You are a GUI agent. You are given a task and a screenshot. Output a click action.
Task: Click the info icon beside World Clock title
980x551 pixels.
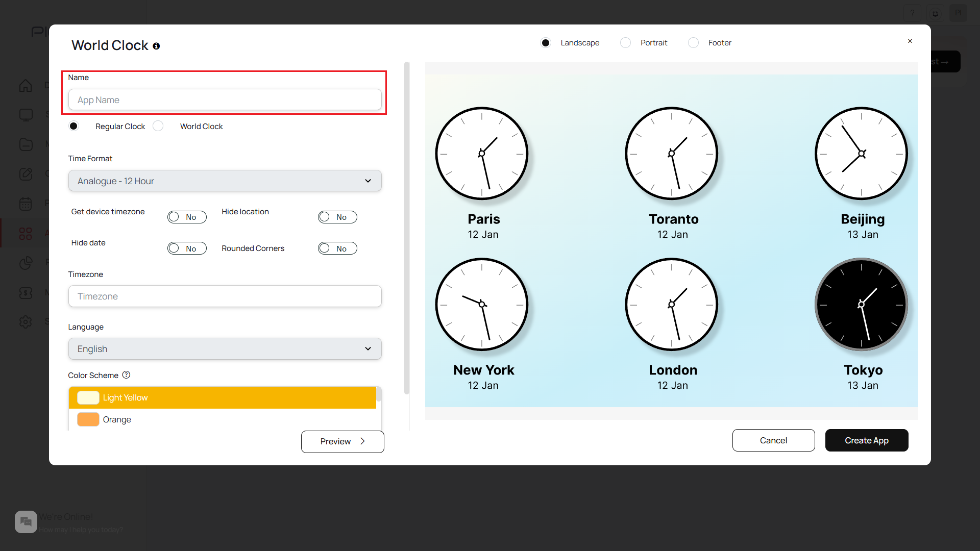tap(156, 46)
